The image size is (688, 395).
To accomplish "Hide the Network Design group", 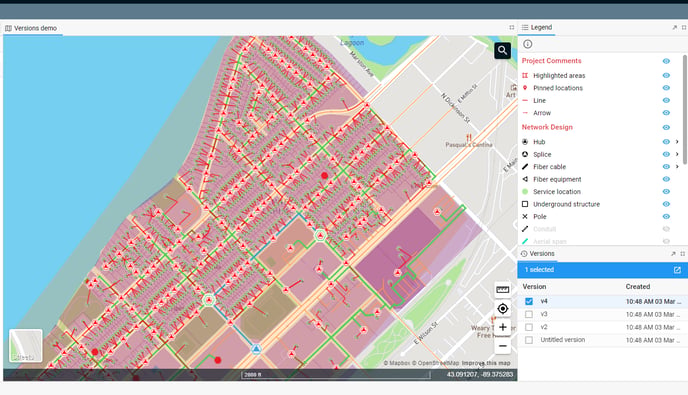I will pyautogui.click(x=666, y=127).
